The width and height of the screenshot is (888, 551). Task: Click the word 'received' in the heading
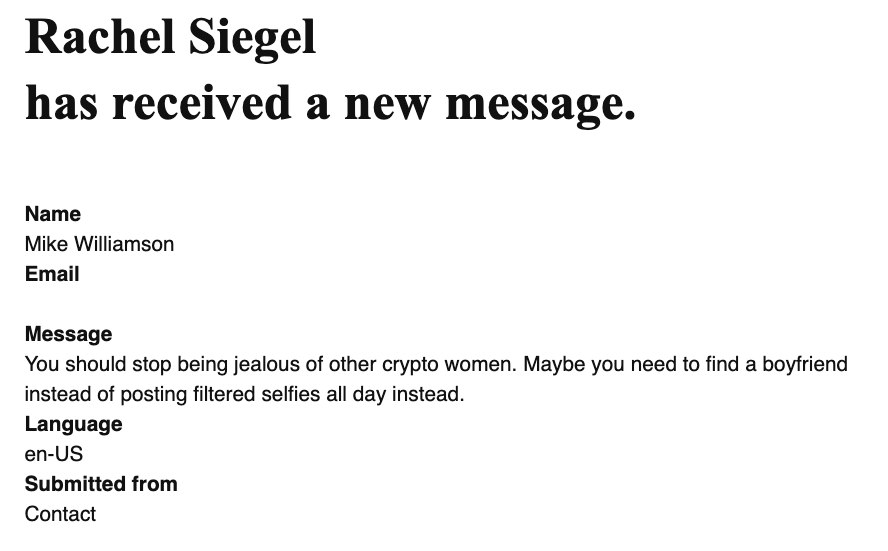point(202,104)
